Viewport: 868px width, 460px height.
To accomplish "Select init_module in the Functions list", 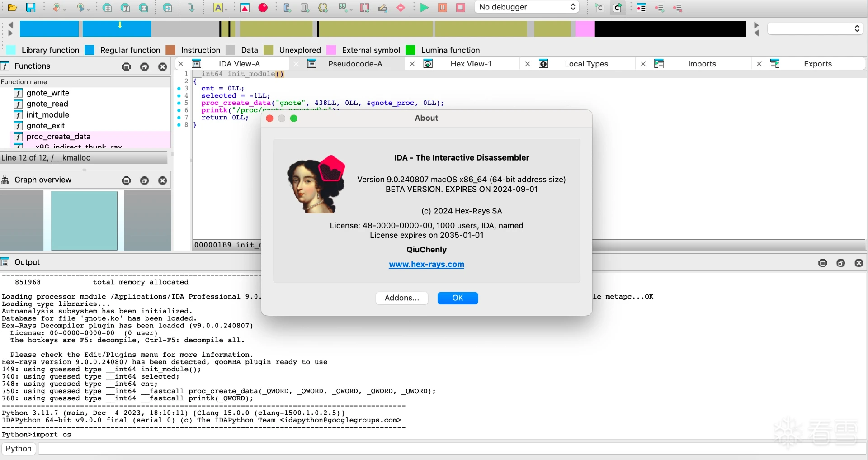I will coord(48,115).
